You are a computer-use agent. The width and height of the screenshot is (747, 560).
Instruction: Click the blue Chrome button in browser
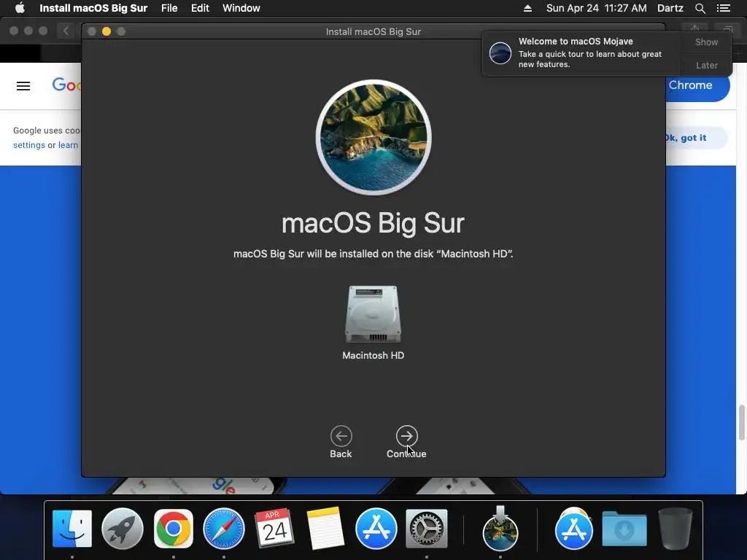[x=697, y=85]
